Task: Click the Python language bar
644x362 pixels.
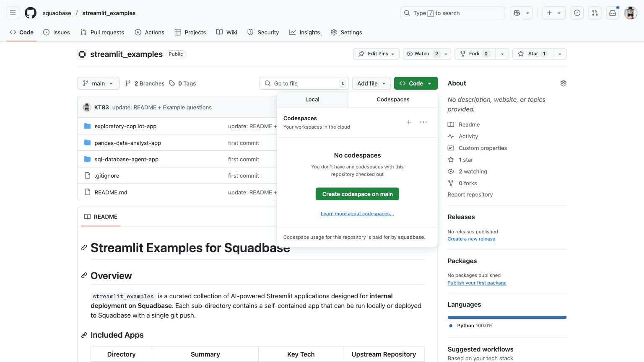Action: [x=506, y=317]
